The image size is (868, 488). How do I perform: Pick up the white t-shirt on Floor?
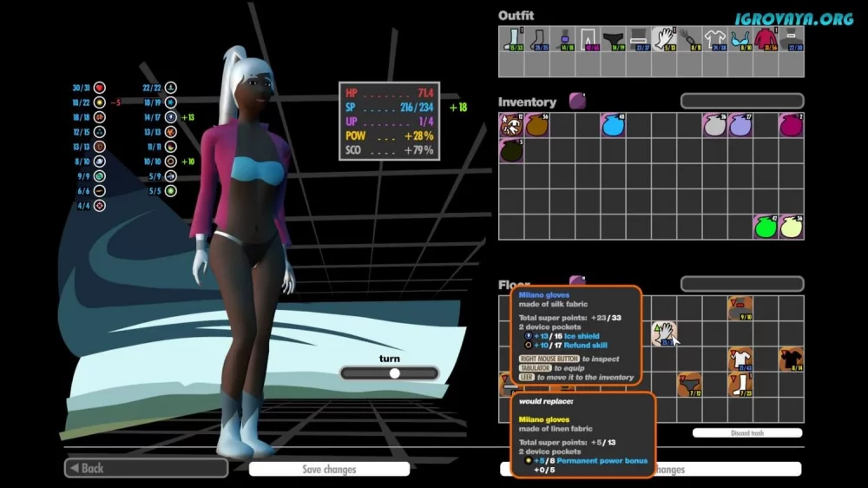point(740,359)
